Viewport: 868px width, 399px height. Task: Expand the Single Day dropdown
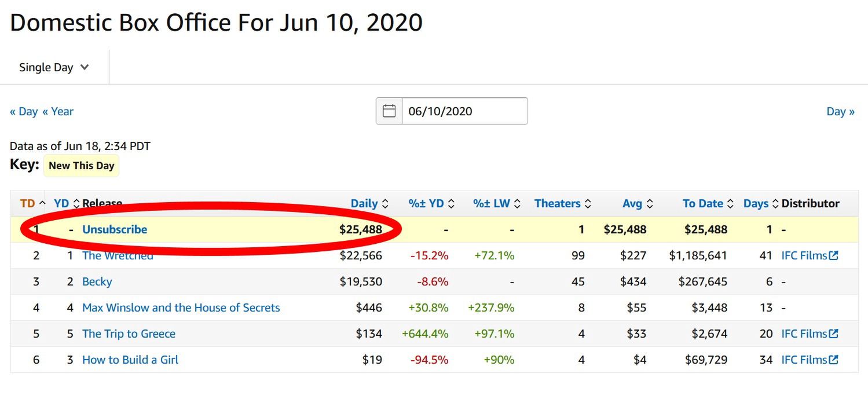point(54,67)
